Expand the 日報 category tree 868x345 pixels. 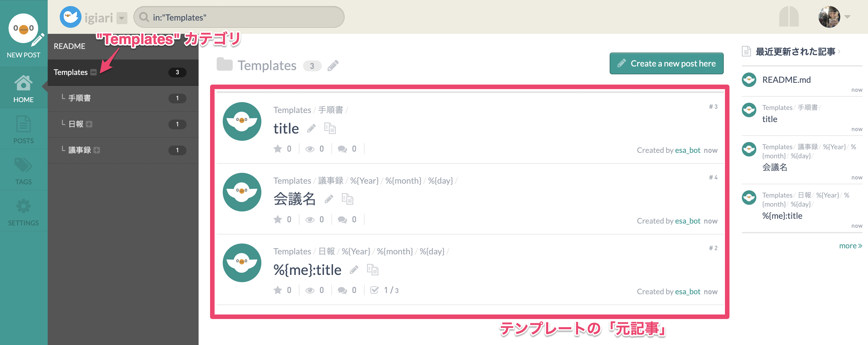coord(89,124)
